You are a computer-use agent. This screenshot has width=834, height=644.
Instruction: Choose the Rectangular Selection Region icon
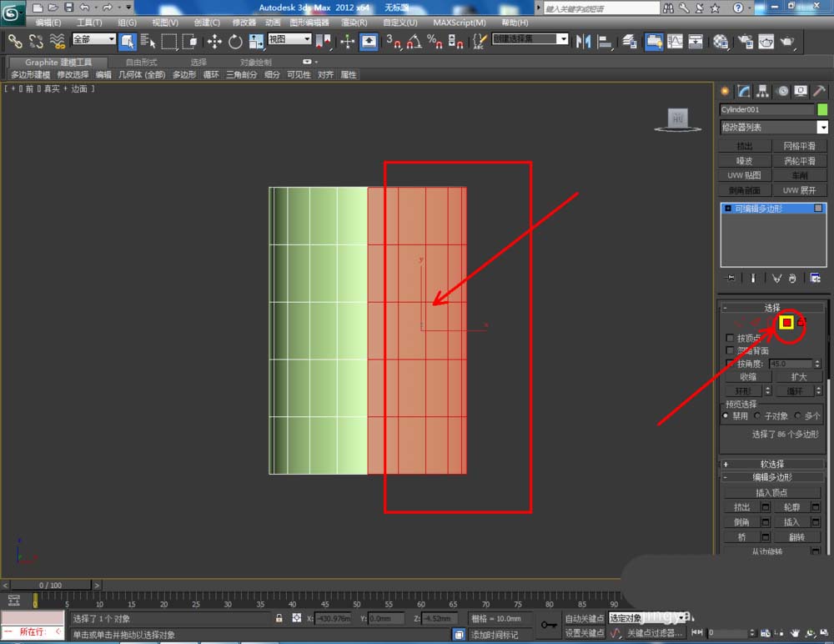[169, 41]
